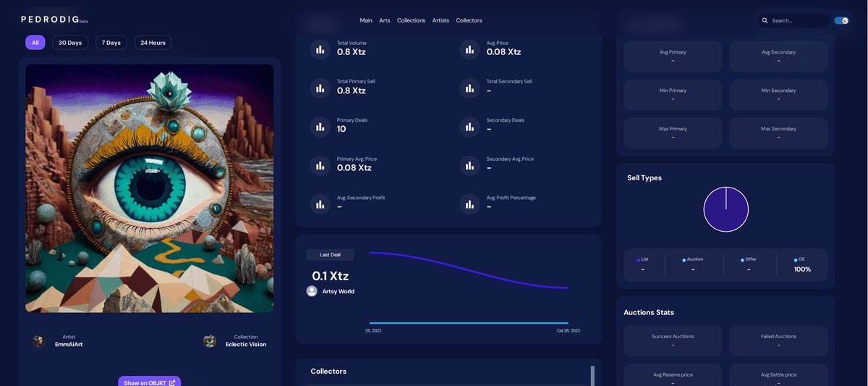Click the Oct 28, 2023 date label
868x386 pixels.
click(568, 331)
